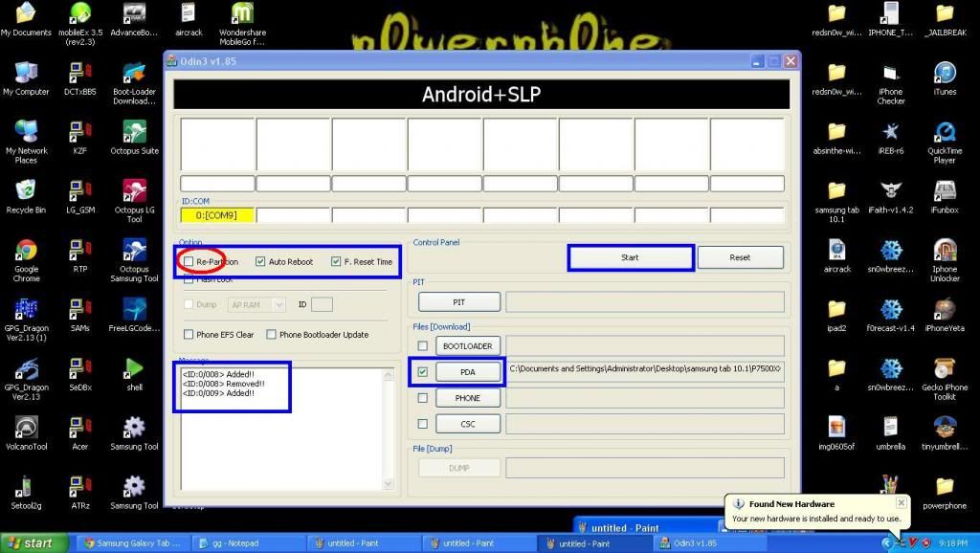980x553 pixels.
Task: Switch to gg - Notepad taskbar item
Action: [247, 543]
